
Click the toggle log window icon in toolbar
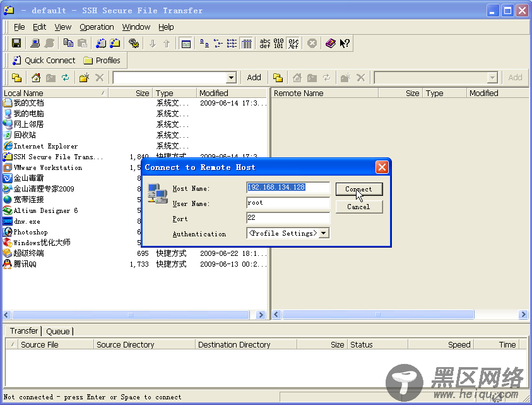click(186, 43)
